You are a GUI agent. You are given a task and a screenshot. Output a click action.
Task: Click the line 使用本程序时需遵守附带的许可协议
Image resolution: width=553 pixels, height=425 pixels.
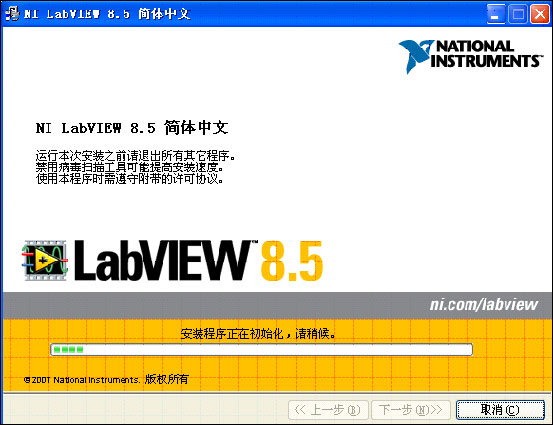(x=129, y=179)
